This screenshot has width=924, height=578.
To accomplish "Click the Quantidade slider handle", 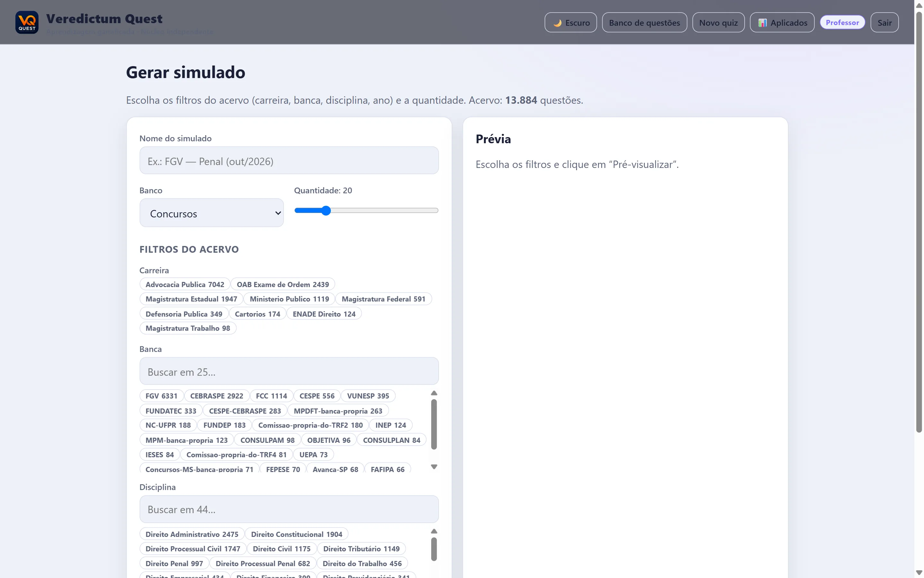I will coord(326,211).
